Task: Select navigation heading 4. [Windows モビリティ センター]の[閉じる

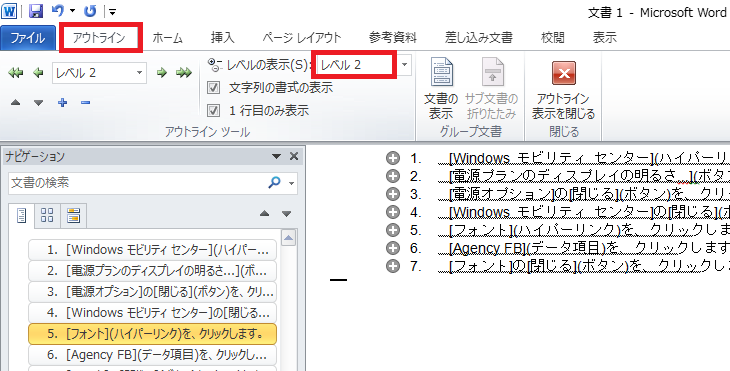Action: coord(152,313)
